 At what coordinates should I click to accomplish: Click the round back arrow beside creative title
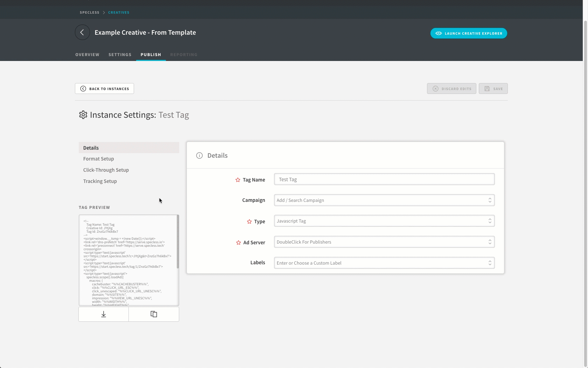(x=82, y=32)
